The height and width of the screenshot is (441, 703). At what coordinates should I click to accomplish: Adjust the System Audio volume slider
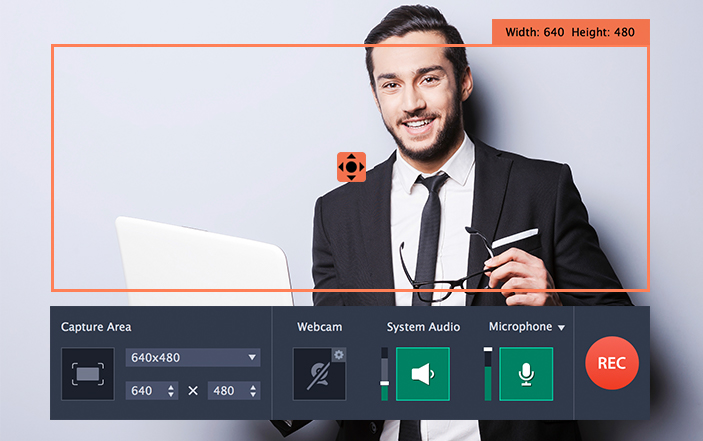384,374
